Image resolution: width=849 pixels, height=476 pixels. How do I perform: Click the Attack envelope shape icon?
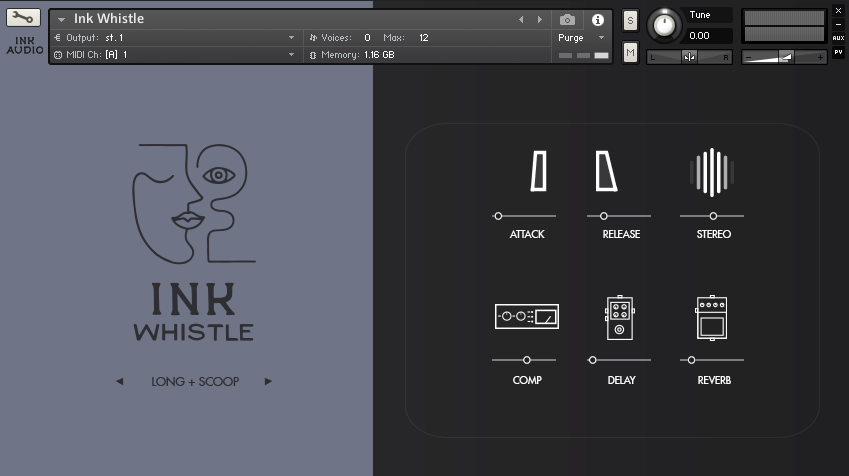tap(539, 171)
